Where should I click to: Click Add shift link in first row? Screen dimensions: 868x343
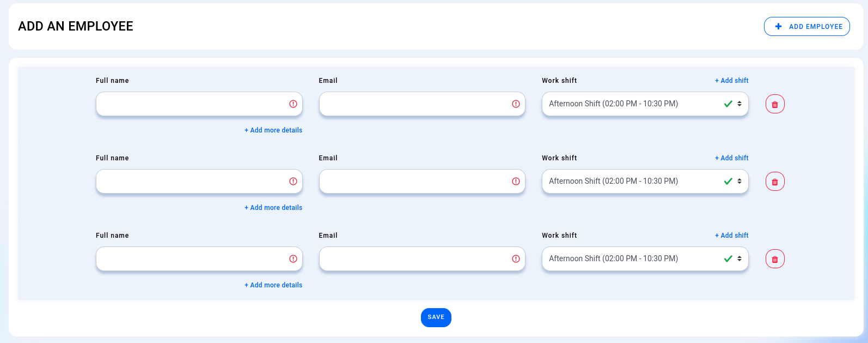click(731, 81)
